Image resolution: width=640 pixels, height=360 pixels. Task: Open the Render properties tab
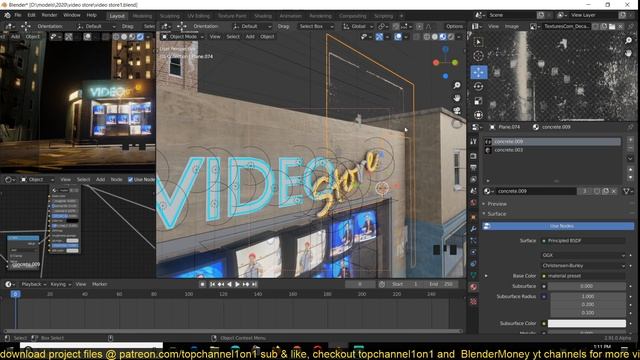(x=473, y=156)
